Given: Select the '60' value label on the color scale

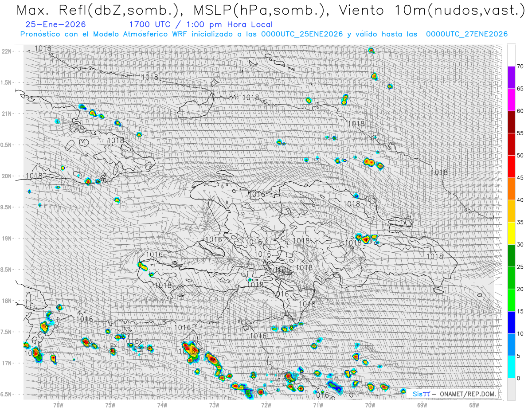Looking at the screenshot, I should (x=520, y=111).
